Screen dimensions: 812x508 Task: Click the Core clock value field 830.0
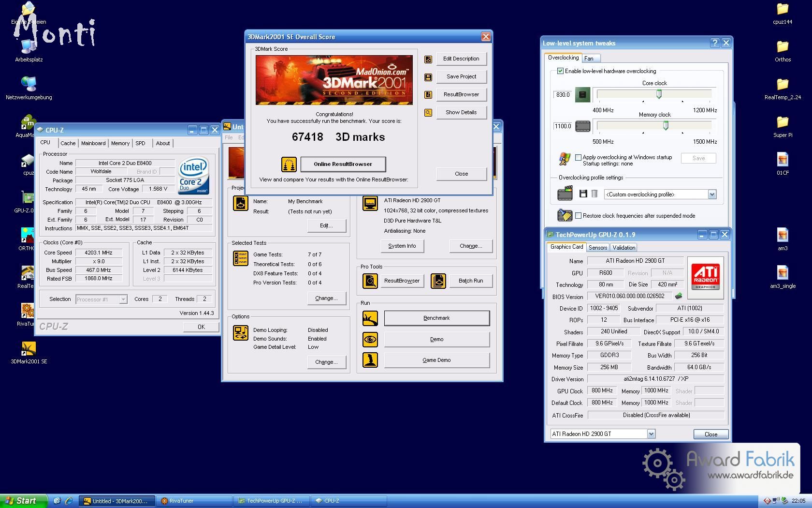[x=563, y=95]
